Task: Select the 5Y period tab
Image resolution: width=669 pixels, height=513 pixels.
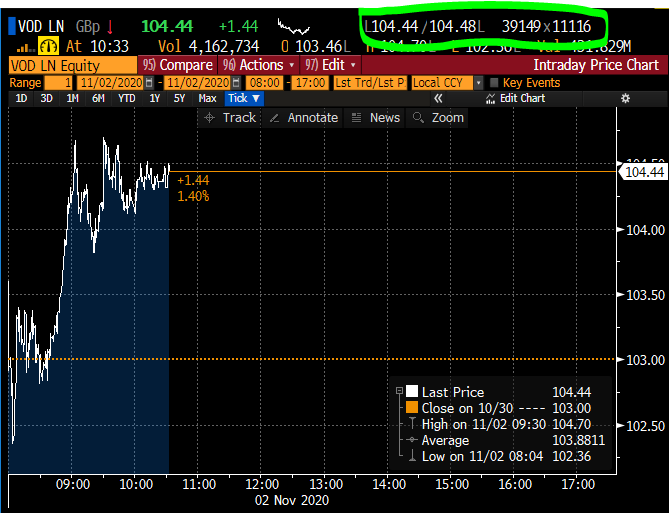Action: [179, 99]
